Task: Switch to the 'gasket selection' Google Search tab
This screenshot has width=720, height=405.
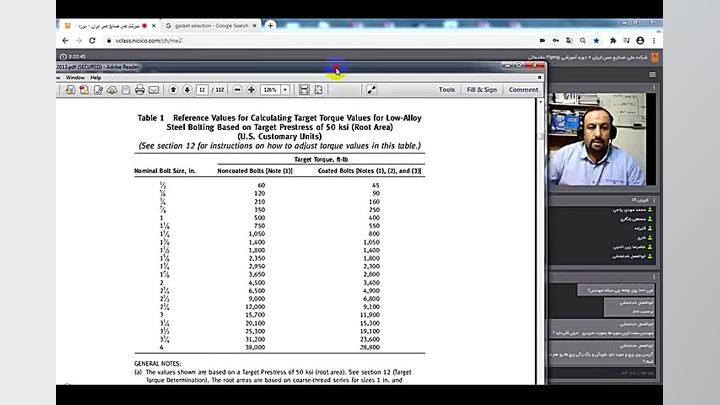Action: 208,25
